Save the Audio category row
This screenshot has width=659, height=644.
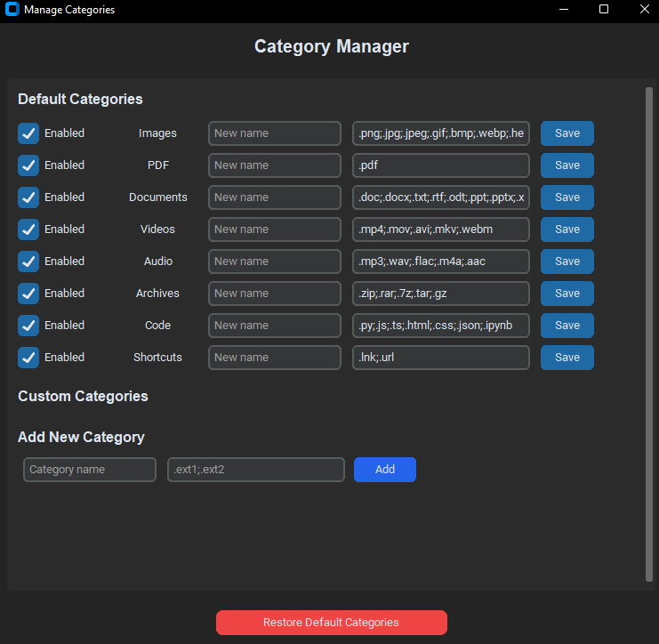[x=567, y=261]
